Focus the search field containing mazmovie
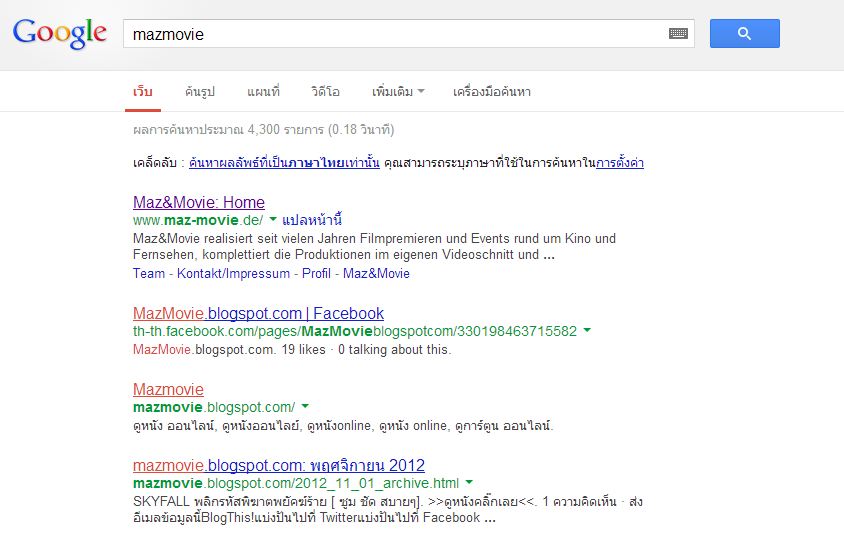This screenshot has height=549, width=844. pyautogui.click(x=409, y=34)
